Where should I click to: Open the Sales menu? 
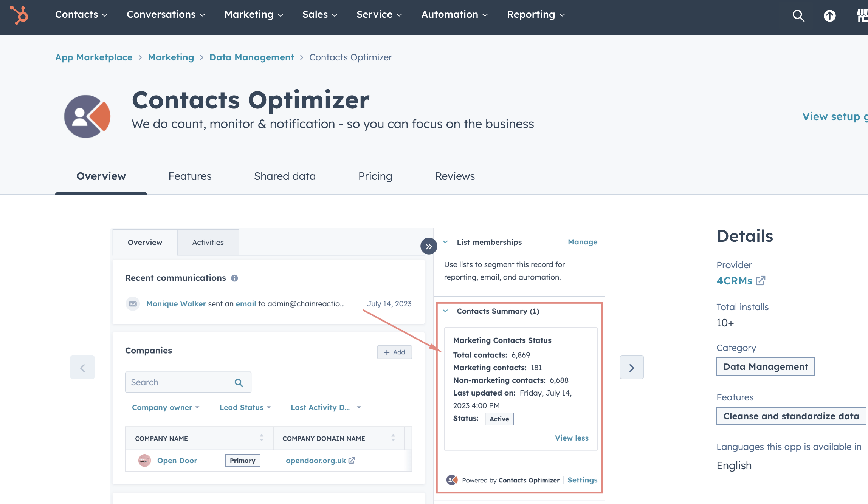[320, 14]
